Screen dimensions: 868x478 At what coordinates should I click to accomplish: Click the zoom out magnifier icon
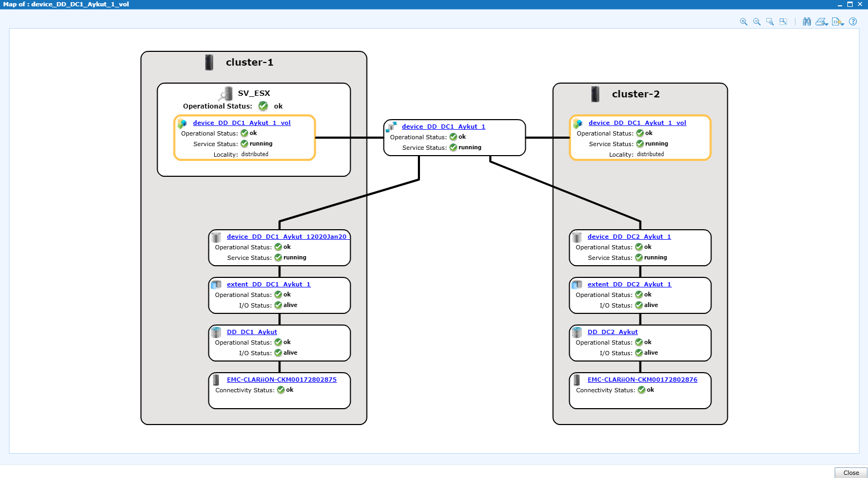[x=757, y=22]
